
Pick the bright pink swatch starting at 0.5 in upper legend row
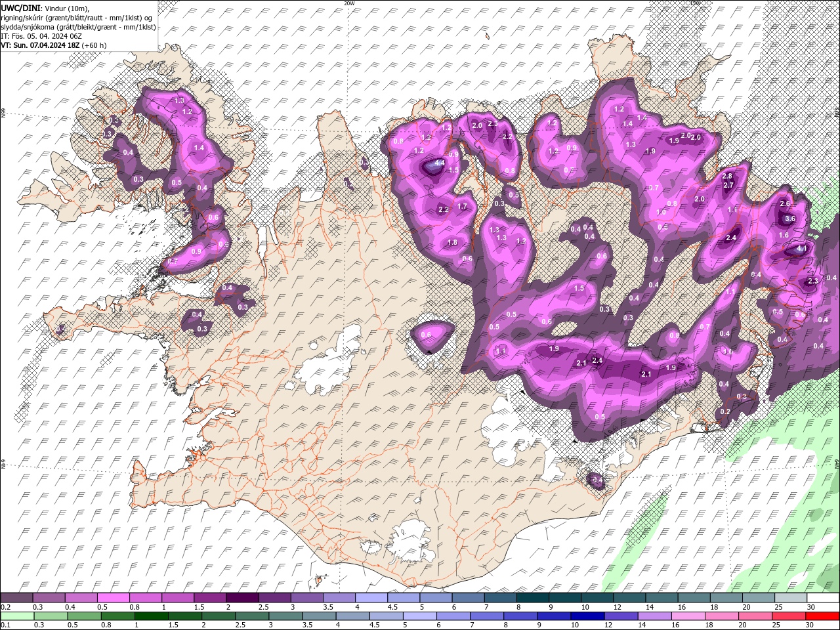pyautogui.click(x=113, y=598)
